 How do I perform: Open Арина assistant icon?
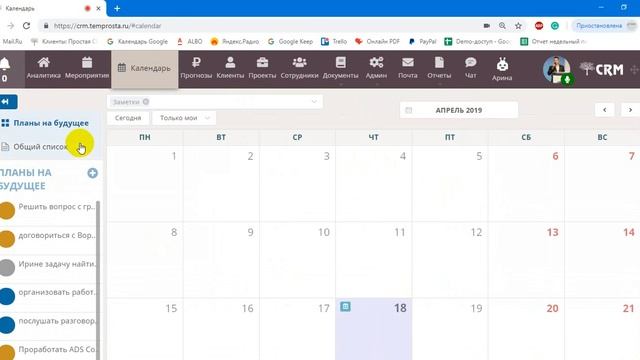click(x=502, y=69)
